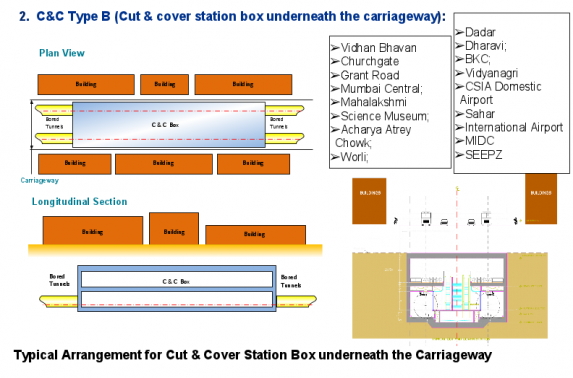Viewport: 573px width, 378px height.
Task: Click the C&C Box in longitudinal section
Action: point(177,288)
